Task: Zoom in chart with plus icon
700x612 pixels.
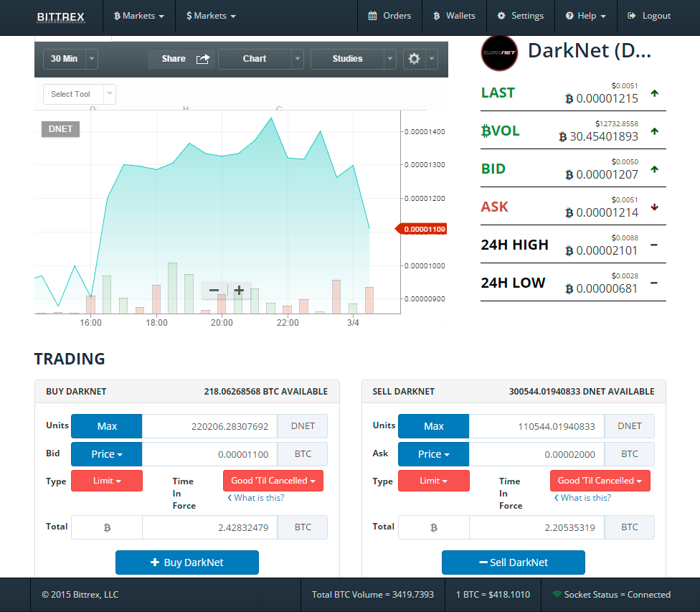Action: tap(240, 291)
